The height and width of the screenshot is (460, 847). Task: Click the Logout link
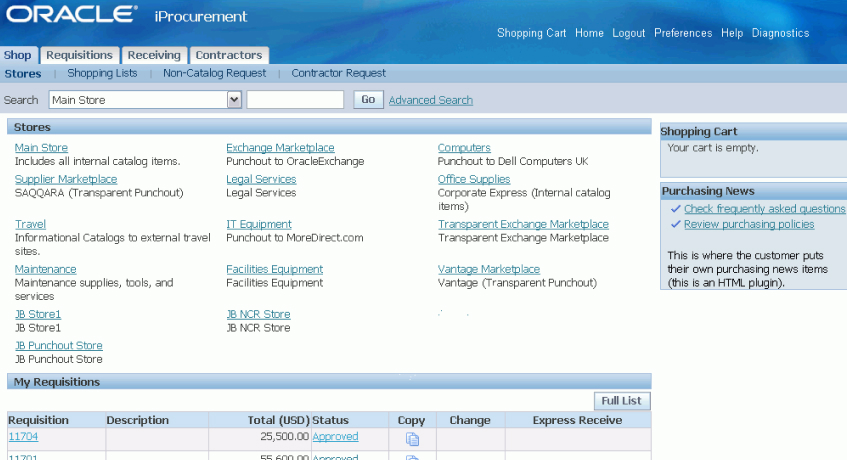628,33
